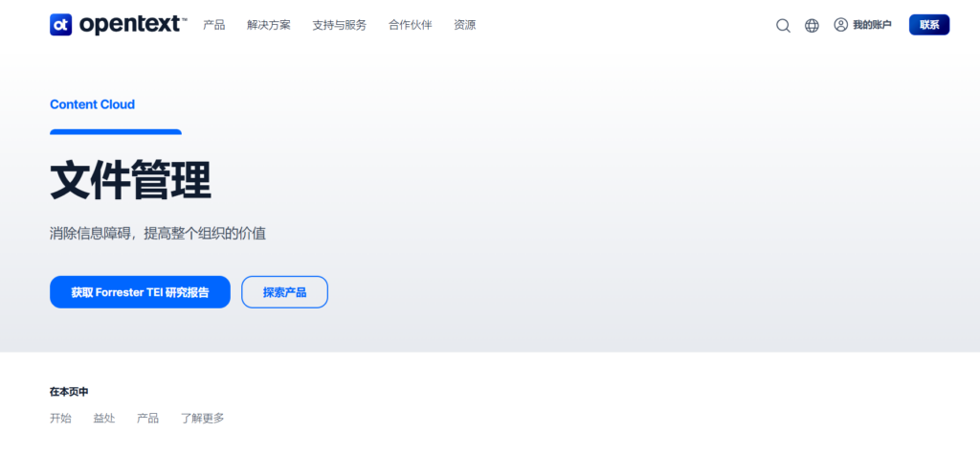Jump to 开始 section anchor
This screenshot has height=456, width=980.
[60, 419]
